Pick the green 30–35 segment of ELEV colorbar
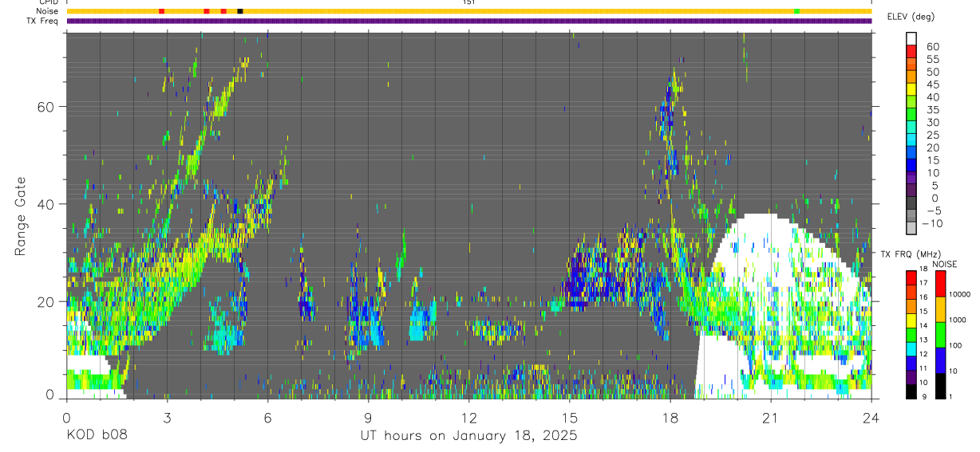Screen dimensions: 980x452 coord(911,114)
